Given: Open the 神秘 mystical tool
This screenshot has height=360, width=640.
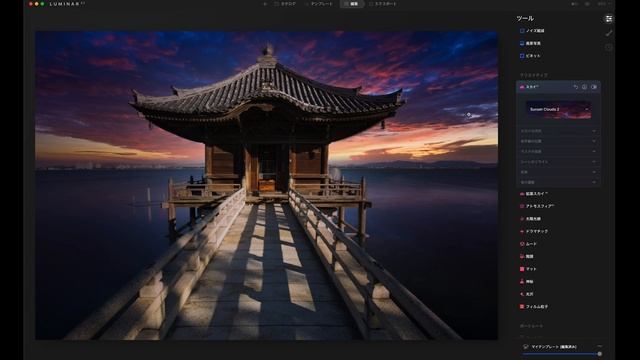Looking at the screenshot, I should click(x=527, y=282).
